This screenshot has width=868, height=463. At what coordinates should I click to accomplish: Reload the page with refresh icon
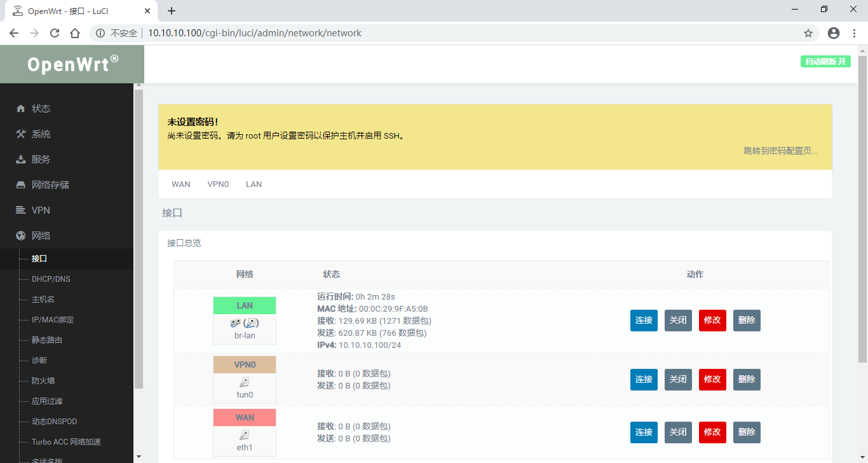tap(55, 33)
